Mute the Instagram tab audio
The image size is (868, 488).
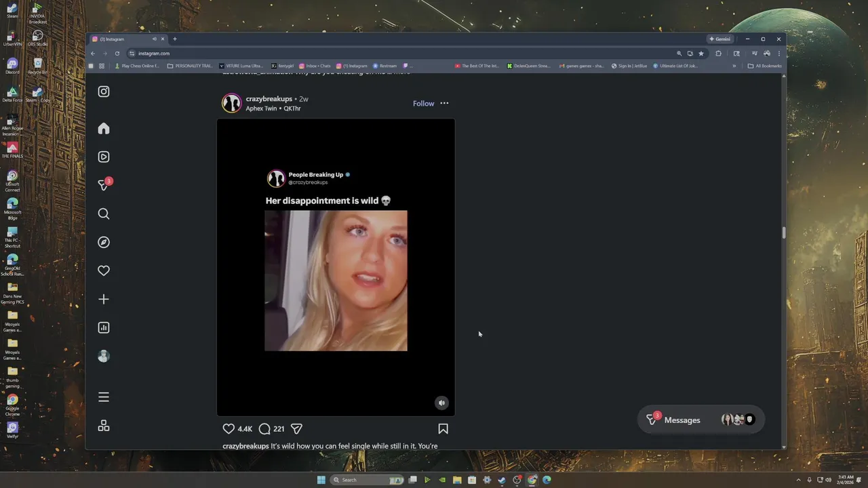click(x=155, y=39)
